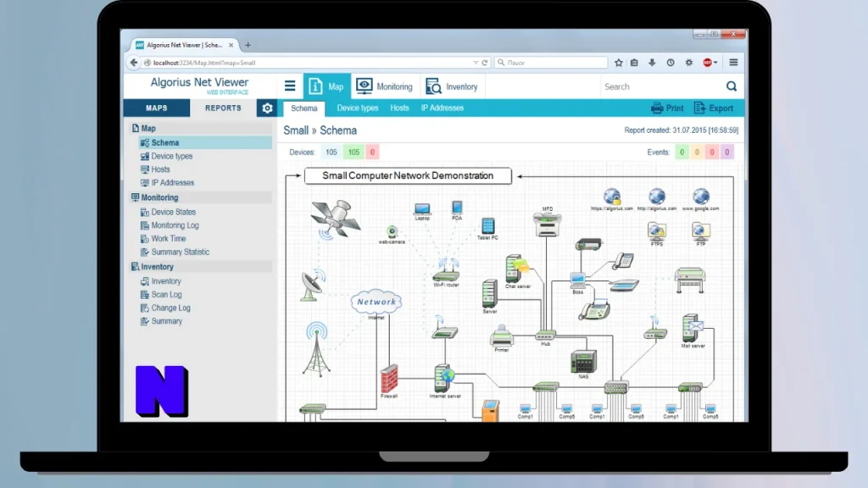
Task: Select Device types in sidebar tree
Action: pyautogui.click(x=167, y=156)
